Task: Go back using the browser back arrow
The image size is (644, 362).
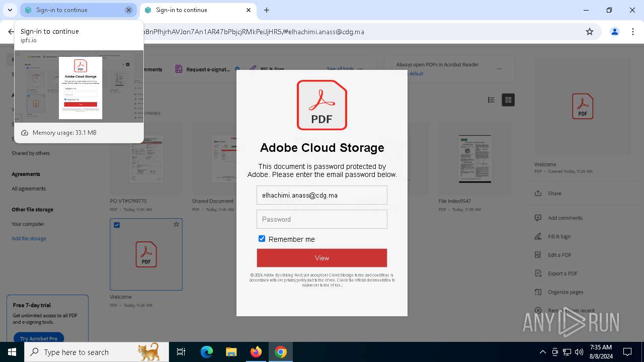Action: (11, 32)
